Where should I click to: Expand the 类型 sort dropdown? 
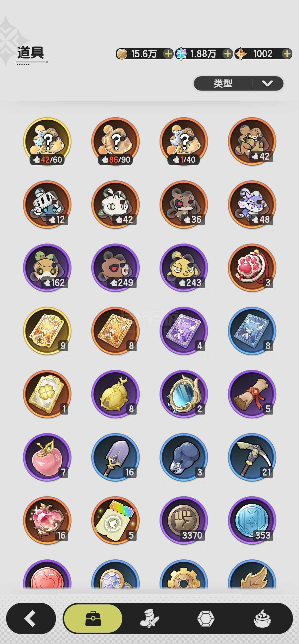pyautogui.click(x=239, y=83)
